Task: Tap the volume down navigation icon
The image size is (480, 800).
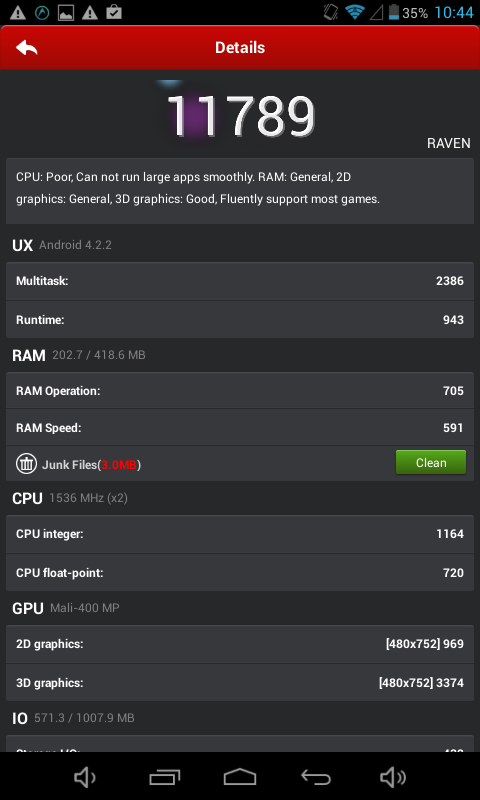Action: coord(85,778)
